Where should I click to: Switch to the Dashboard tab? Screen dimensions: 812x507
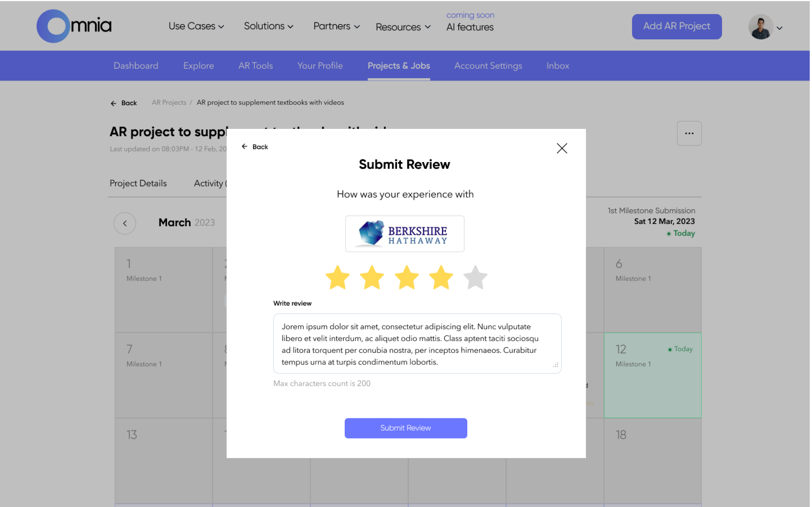(x=136, y=66)
